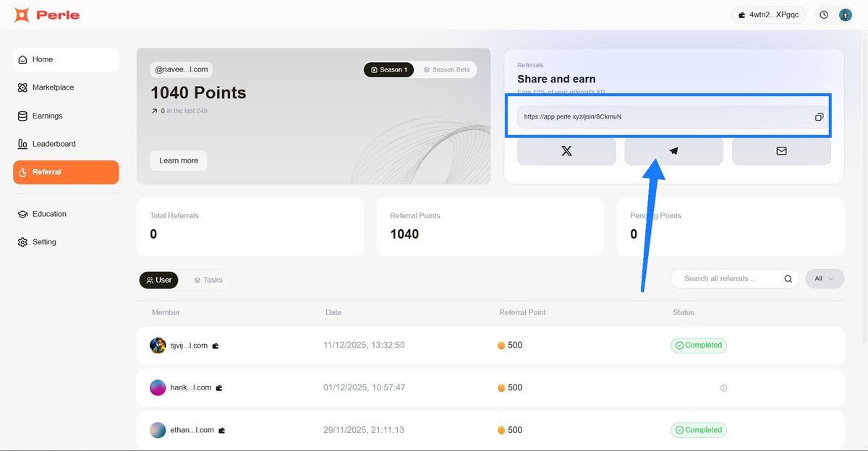Click the wallet address 4wtn2...XPgqc button
The image size is (868, 451).
[x=769, y=14]
